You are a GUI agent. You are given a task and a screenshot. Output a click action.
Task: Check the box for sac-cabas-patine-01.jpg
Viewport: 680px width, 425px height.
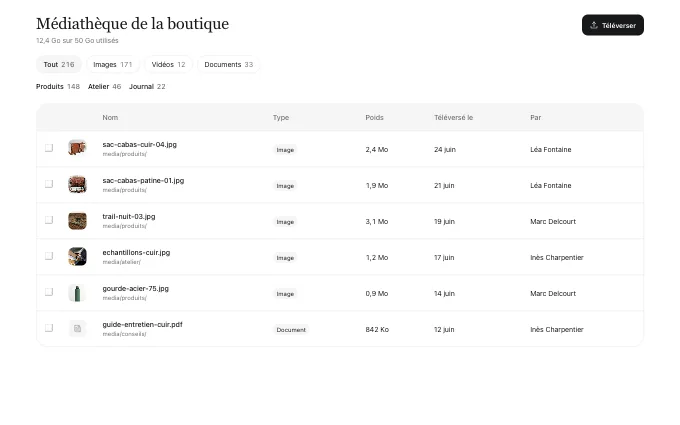tap(49, 184)
